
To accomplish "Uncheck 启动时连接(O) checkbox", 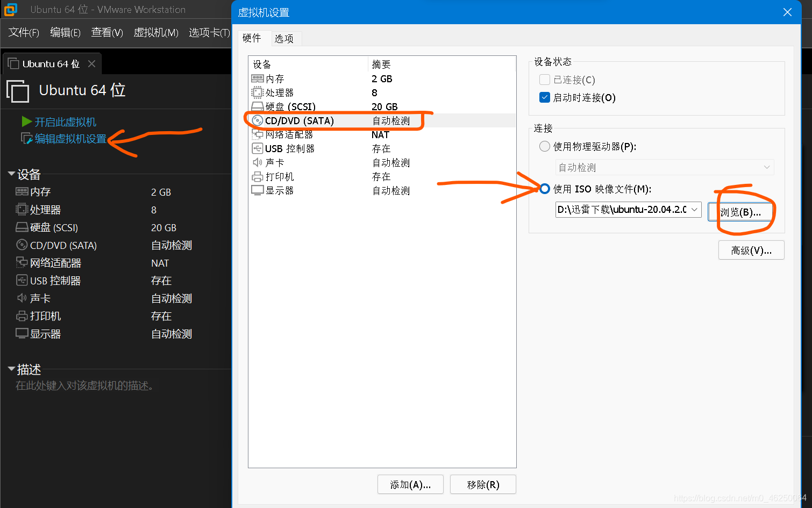I will pos(545,97).
